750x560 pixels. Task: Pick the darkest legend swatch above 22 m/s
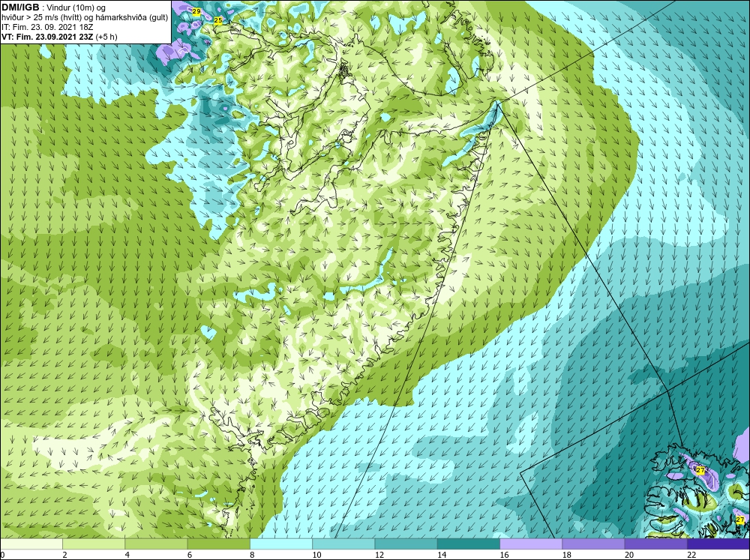718,544
